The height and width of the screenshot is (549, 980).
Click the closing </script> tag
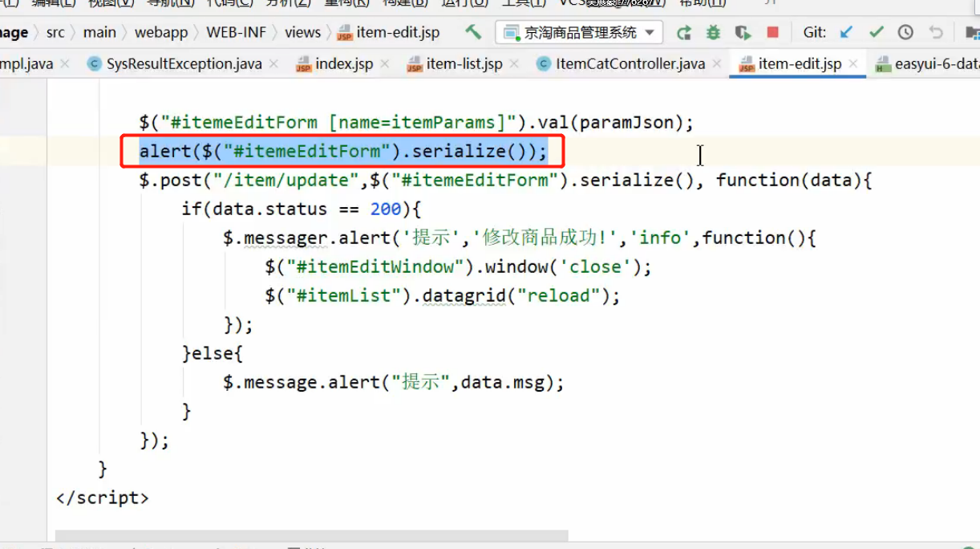[x=102, y=498]
